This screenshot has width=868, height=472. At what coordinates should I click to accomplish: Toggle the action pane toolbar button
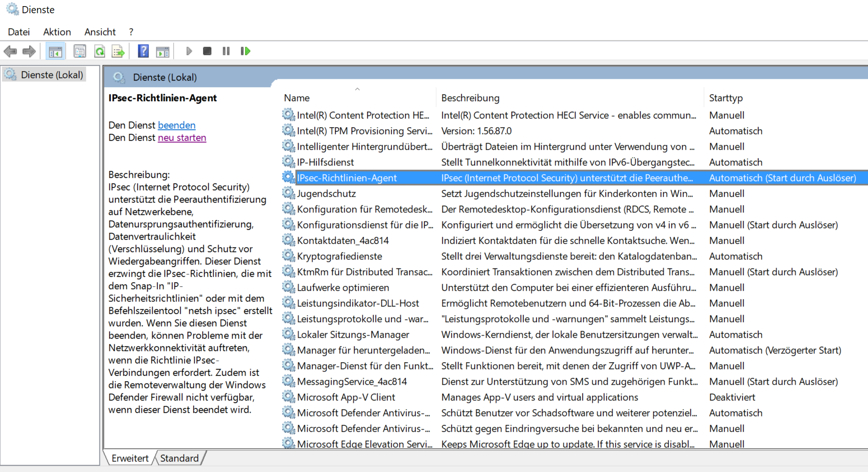[162, 51]
